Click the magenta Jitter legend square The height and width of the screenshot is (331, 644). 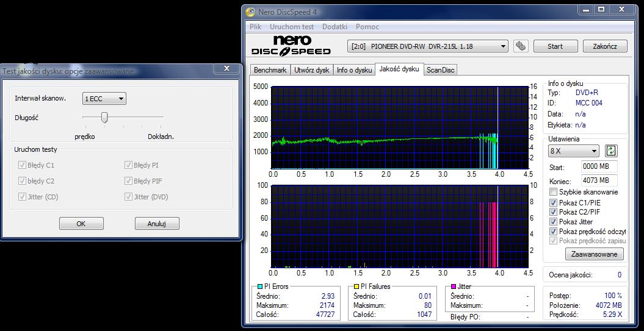coord(454,287)
